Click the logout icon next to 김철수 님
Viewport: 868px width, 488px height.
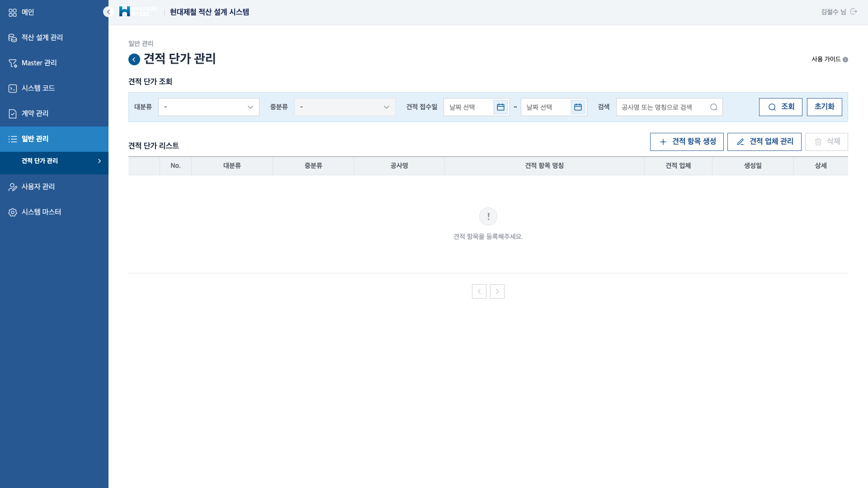coord(854,12)
